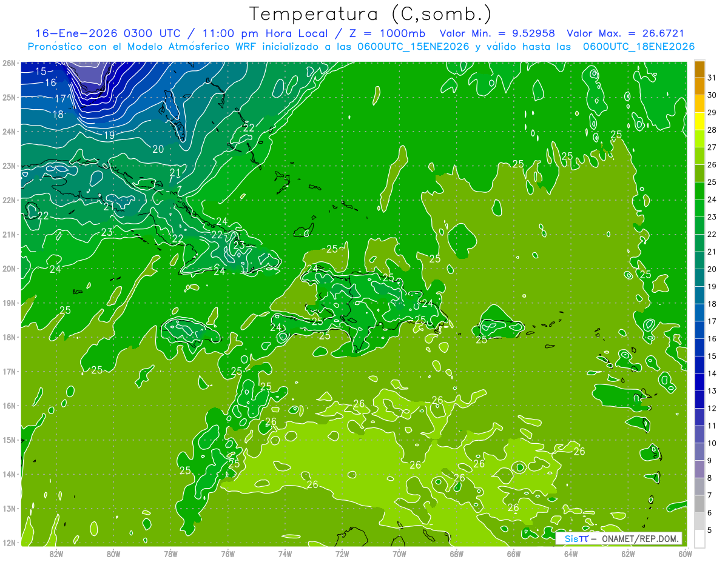
Task: Click the color scale label "12"
Action: (712, 409)
